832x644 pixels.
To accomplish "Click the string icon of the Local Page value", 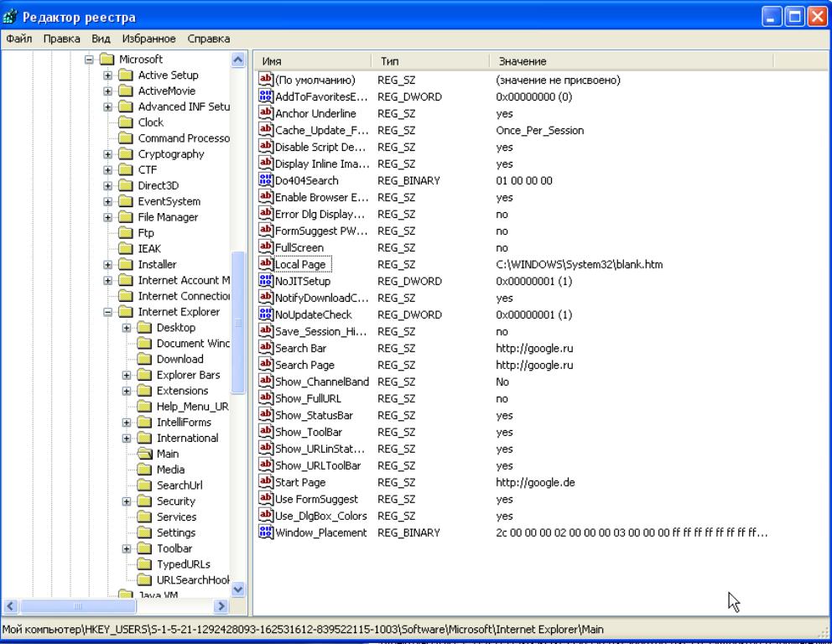I will coord(265,263).
